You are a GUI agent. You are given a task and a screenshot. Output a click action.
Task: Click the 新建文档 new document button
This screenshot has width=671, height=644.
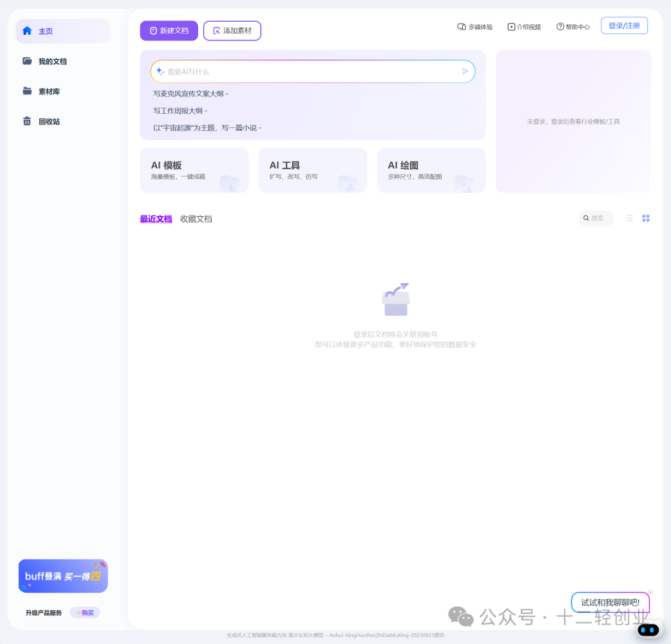tap(168, 30)
